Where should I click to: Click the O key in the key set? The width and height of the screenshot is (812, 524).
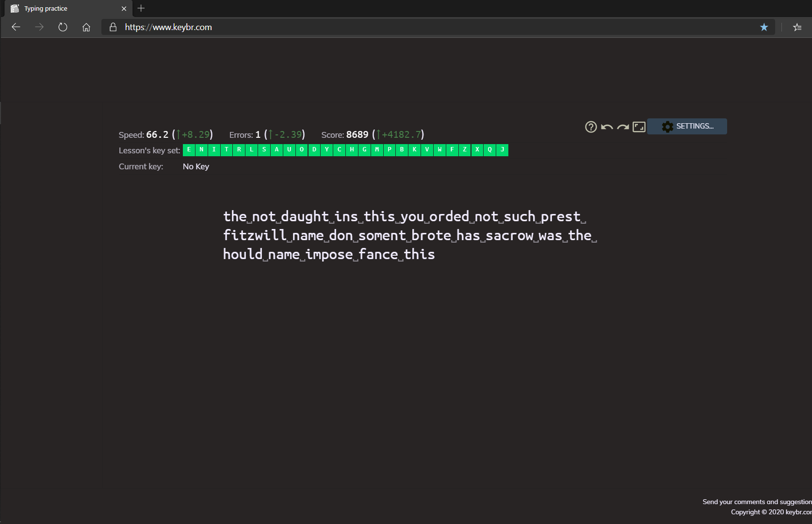click(302, 150)
